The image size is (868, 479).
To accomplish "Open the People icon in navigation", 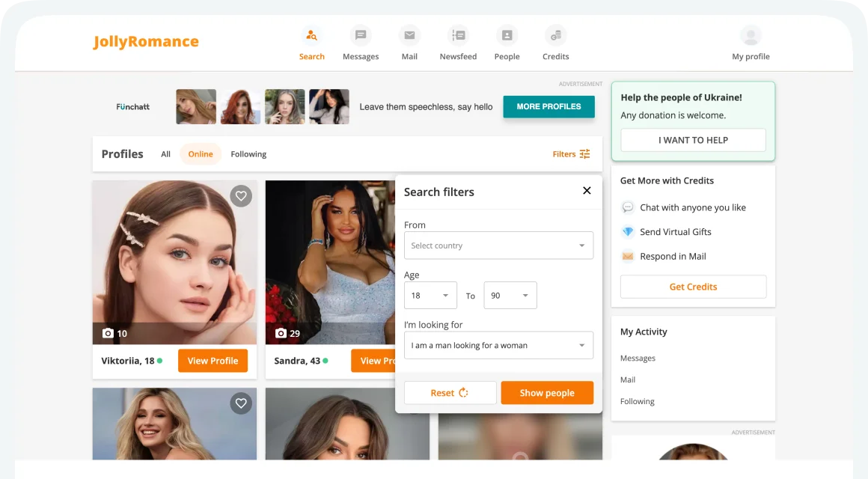I will [x=507, y=35].
